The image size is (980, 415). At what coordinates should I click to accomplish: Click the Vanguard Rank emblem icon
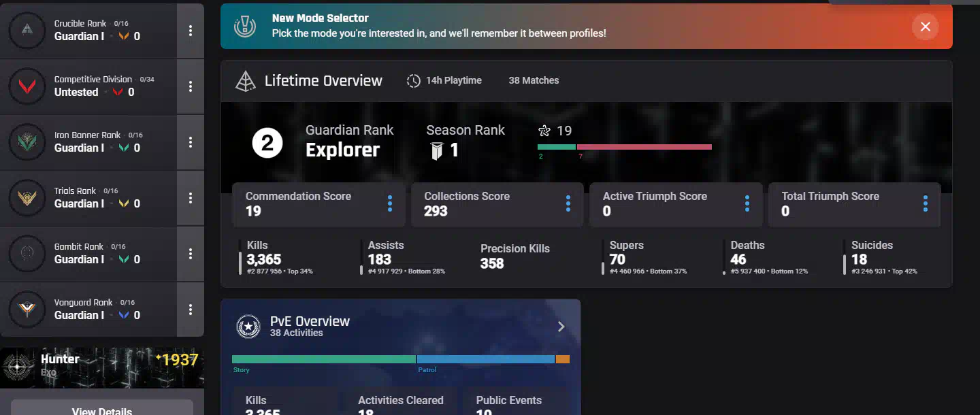coord(27,310)
